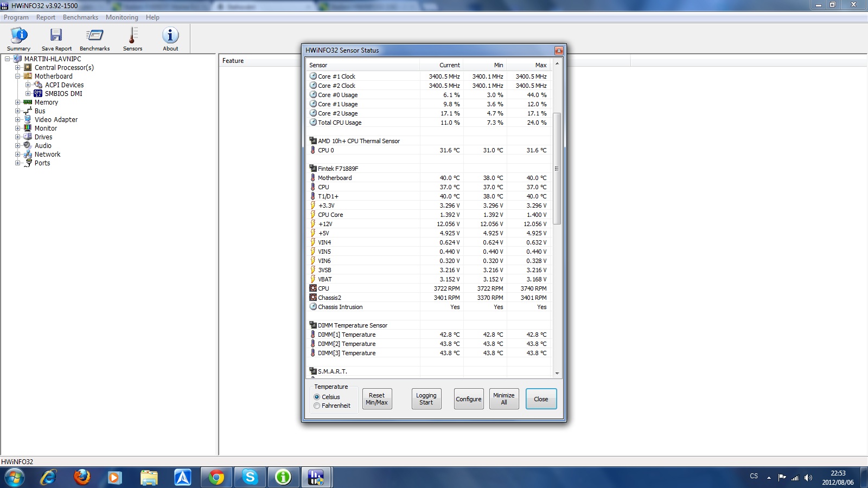
Task: Open the Report menu
Action: tap(46, 17)
